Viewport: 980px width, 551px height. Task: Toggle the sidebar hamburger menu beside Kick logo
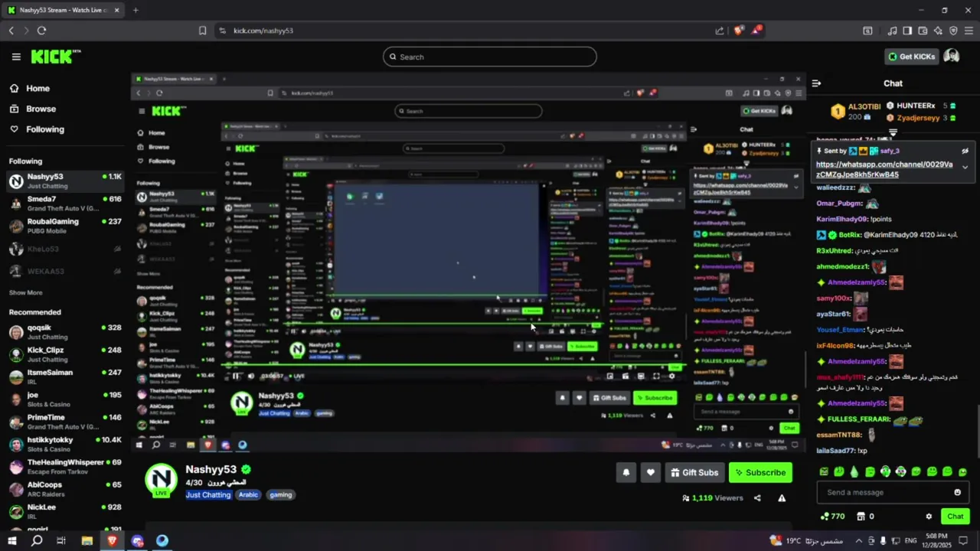pos(16,57)
